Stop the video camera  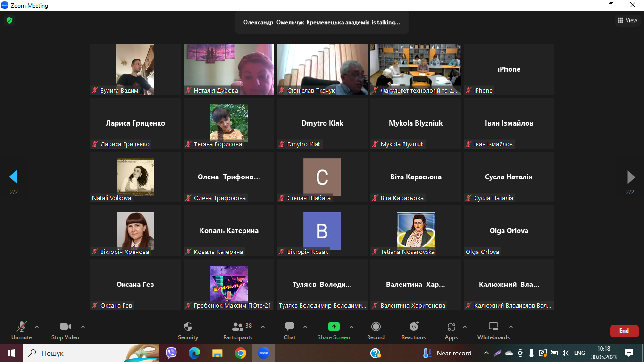click(x=65, y=330)
